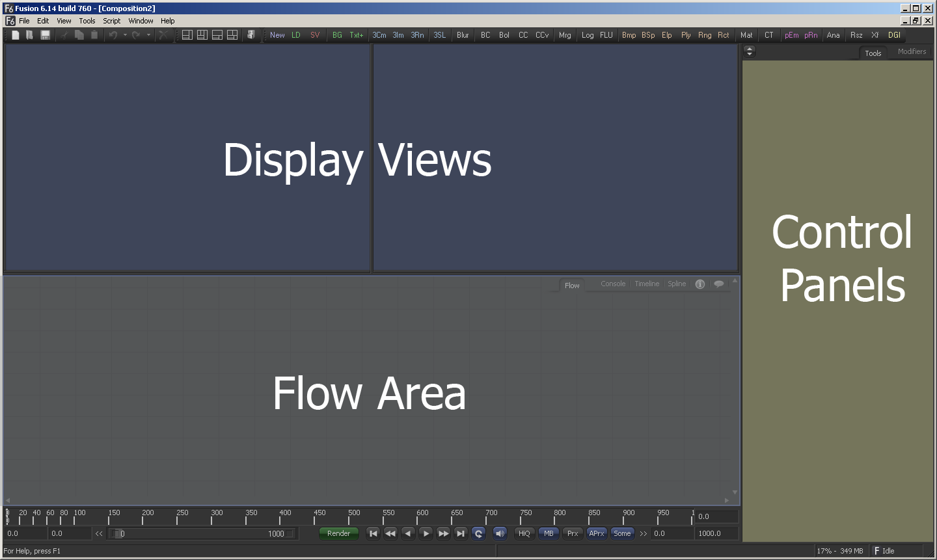This screenshot has height=560, width=937.
Task: Click the << arrows left of the time slider
Action: (99, 533)
